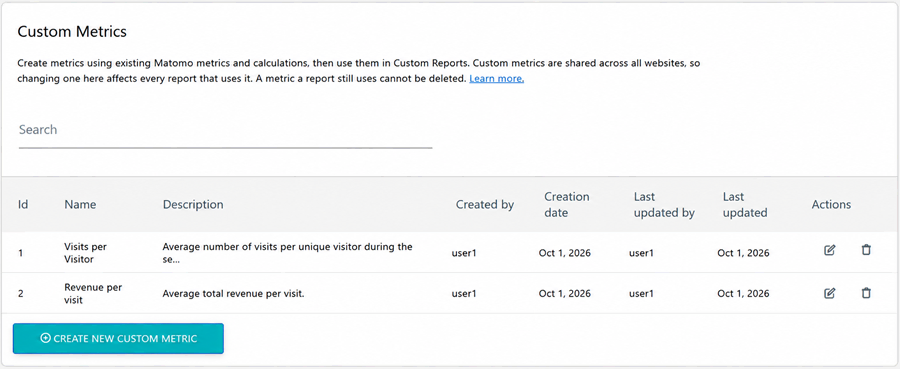Click the Last updated by column header

[x=664, y=205]
